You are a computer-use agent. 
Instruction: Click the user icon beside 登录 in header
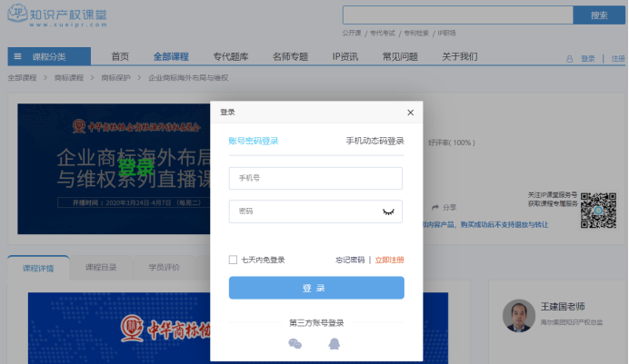point(570,58)
